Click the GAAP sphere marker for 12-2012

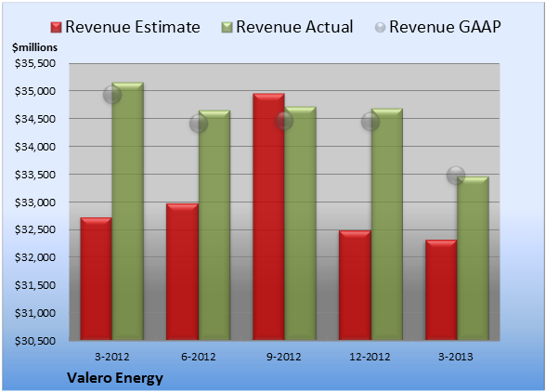(x=370, y=122)
